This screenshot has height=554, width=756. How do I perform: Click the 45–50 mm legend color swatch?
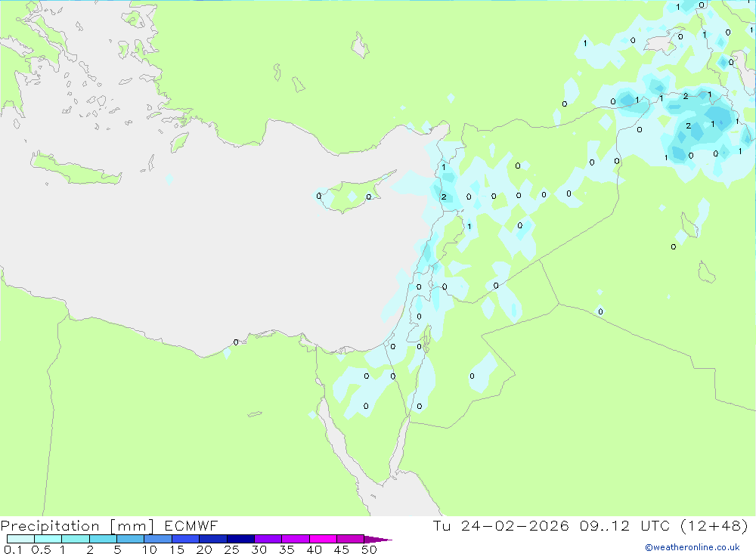350,539
